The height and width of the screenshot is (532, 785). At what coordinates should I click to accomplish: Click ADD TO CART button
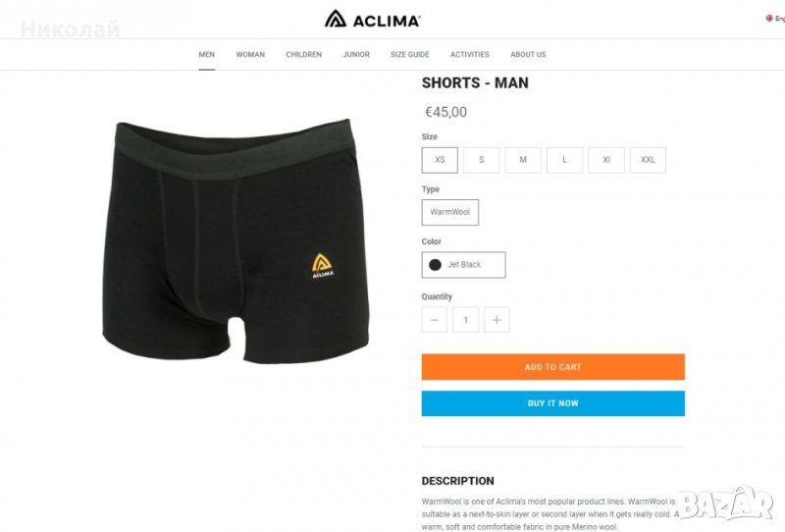tap(553, 367)
